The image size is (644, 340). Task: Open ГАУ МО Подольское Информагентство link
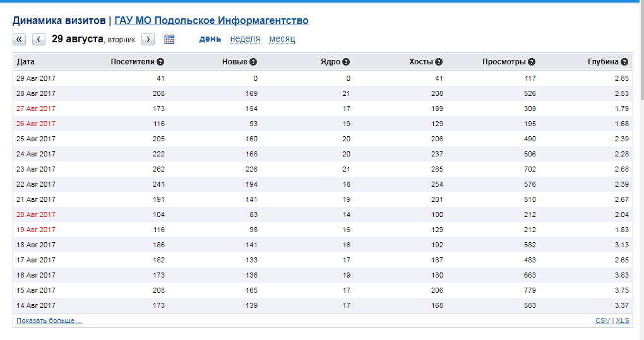[x=212, y=20]
